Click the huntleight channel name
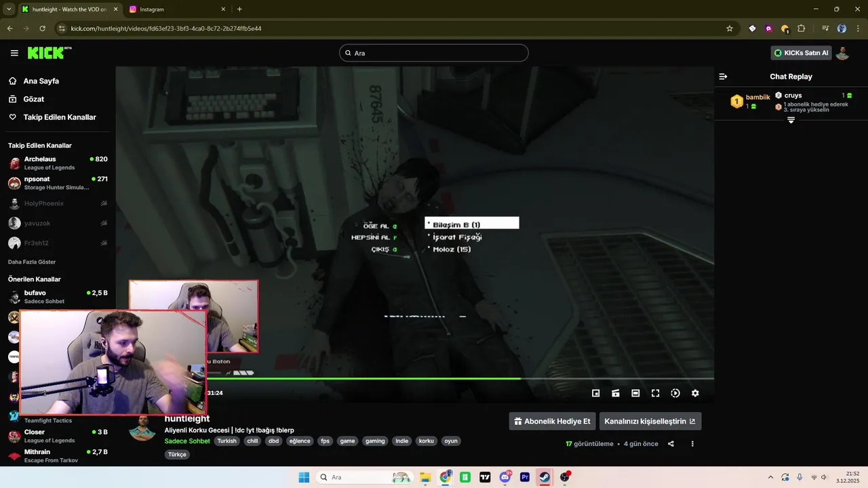 [x=187, y=419]
